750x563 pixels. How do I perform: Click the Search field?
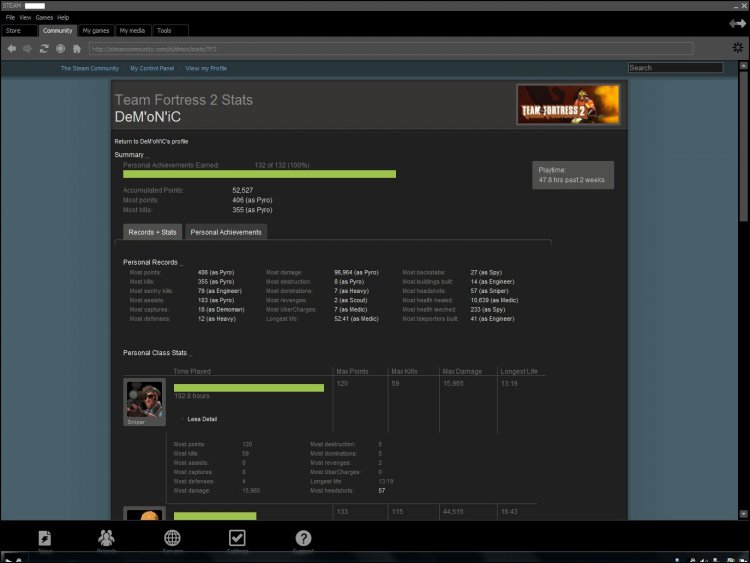(675, 68)
